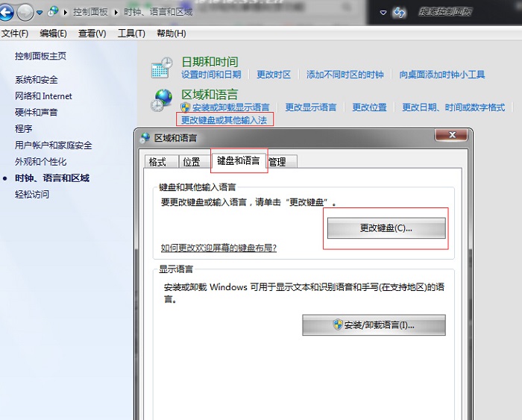Open the 工具(T) menu

[x=131, y=34]
